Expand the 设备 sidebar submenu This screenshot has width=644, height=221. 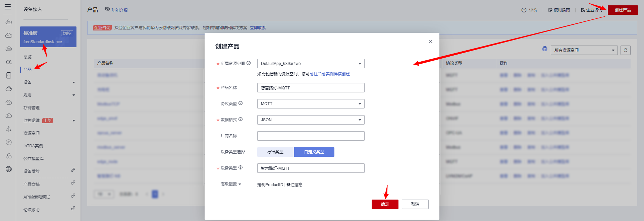click(74, 82)
